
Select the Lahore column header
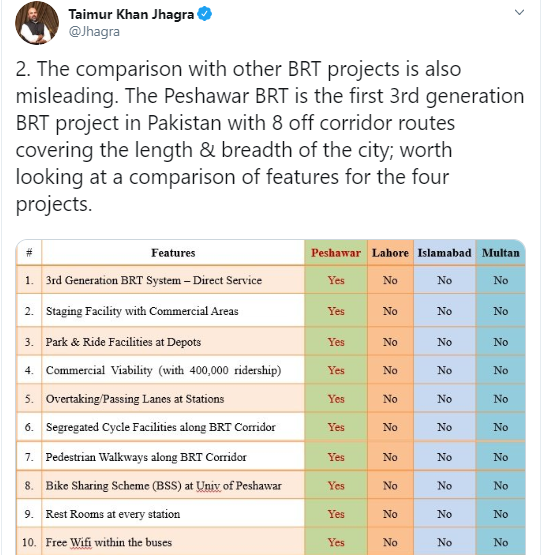(390, 253)
